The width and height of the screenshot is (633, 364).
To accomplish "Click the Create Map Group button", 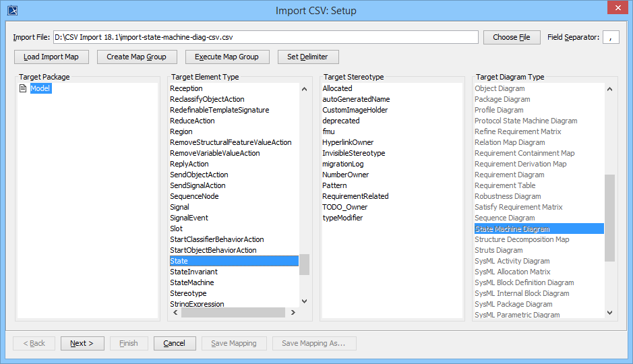I will (136, 57).
